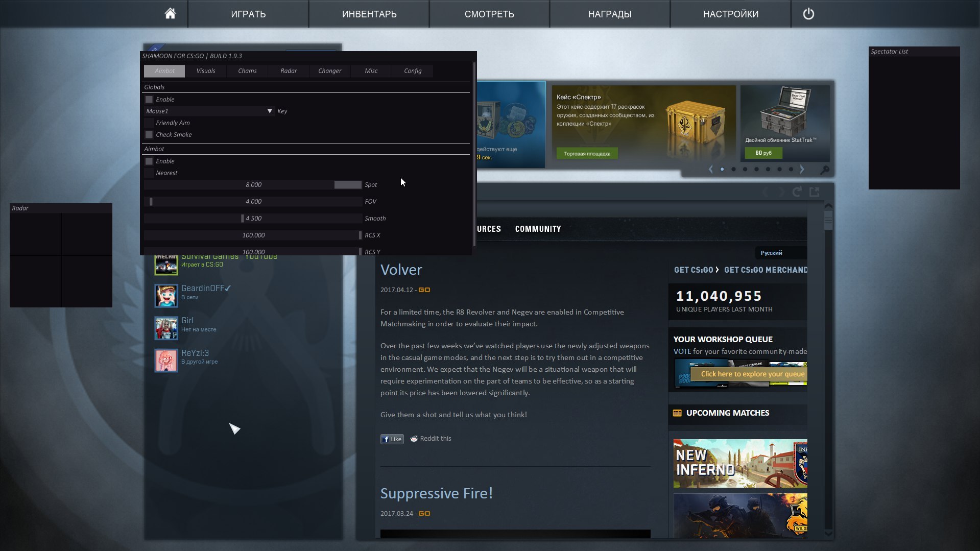Screen dimensions: 980x551
Task: Open Girl friend avatar
Action: (x=166, y=328)
